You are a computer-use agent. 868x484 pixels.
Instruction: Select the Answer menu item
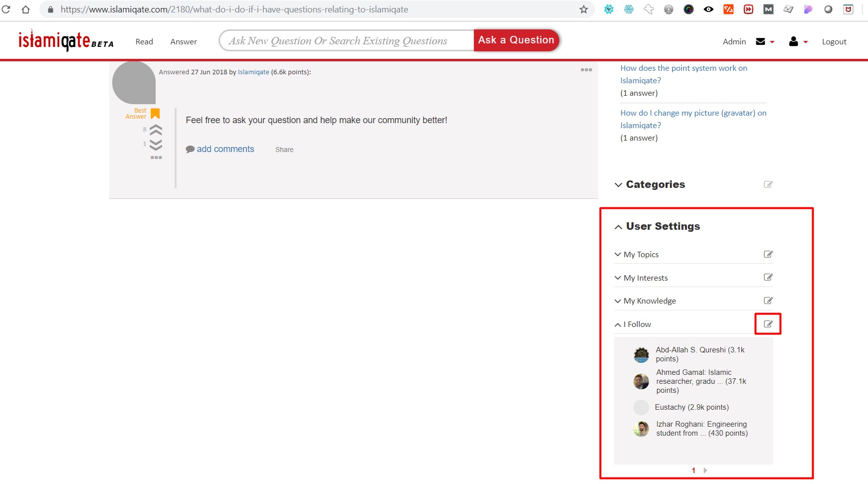point(183,41)
